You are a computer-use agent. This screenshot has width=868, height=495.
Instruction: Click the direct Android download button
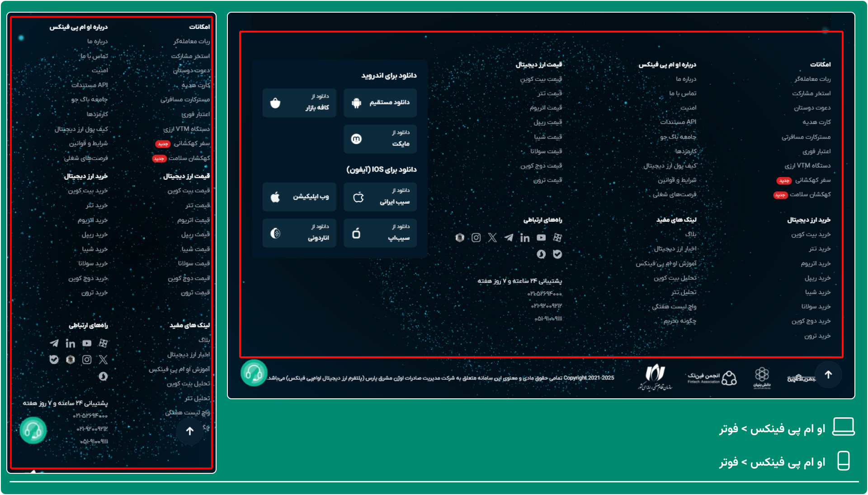tap(380, 103)
